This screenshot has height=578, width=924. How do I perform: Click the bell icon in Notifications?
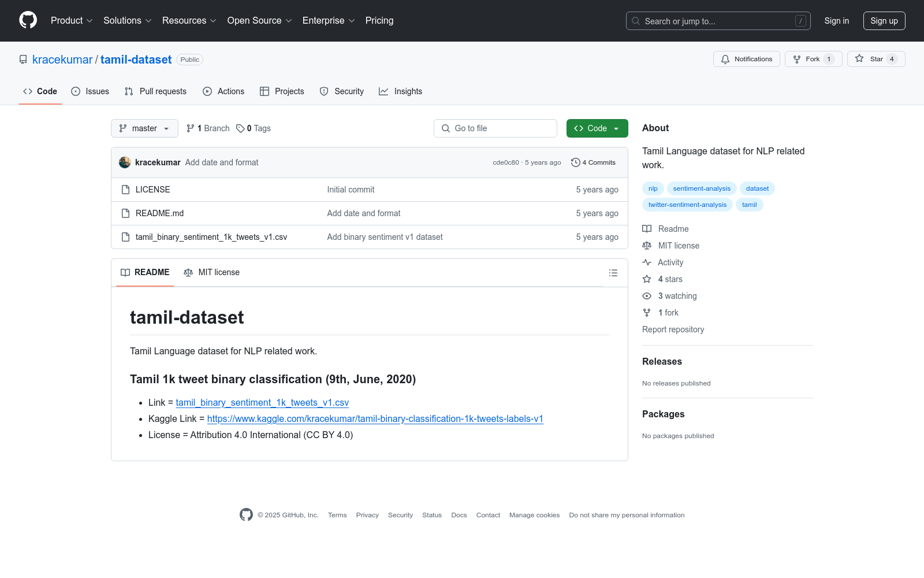pos(725,59)
